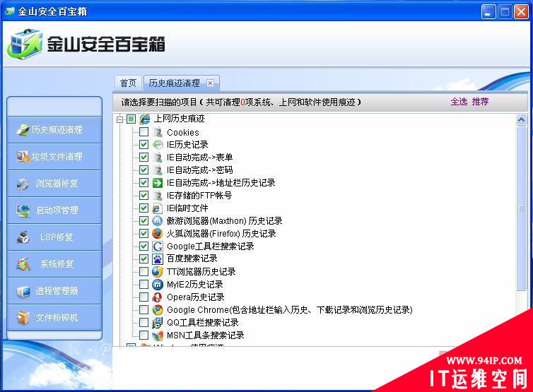This screenshot has width=533, height=392.
Task: Click the scrollbar up arrow
Action: tap(521, 119)
